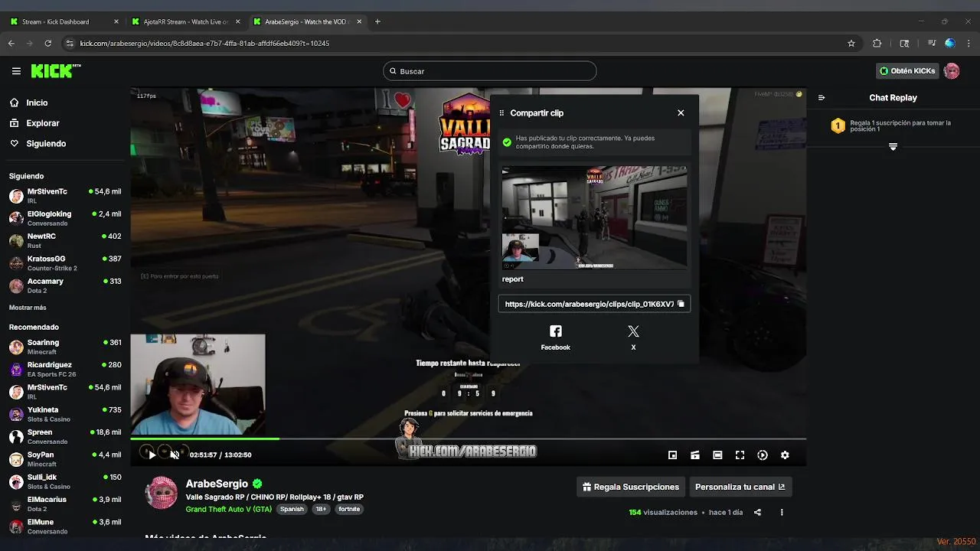This screenshot has width=980, height=551.
Task: Create a clip with clip icon
Action: click(x=694, y=455)
